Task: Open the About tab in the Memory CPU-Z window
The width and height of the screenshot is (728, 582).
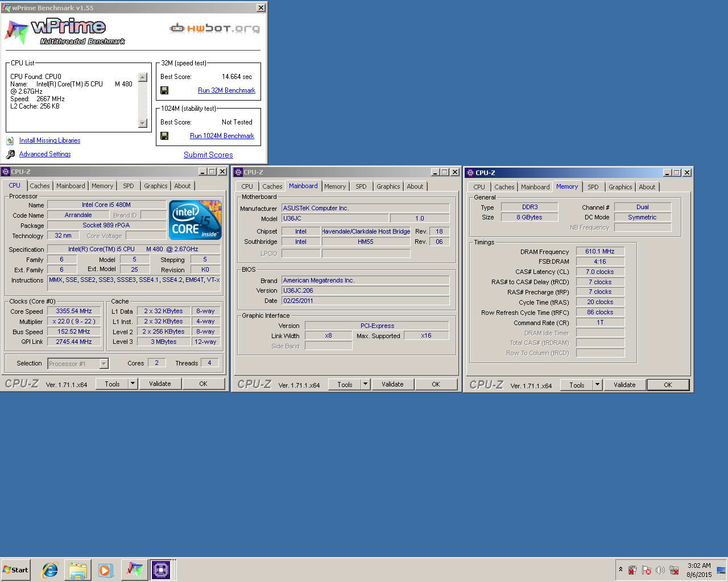Action: click(647, 187)
